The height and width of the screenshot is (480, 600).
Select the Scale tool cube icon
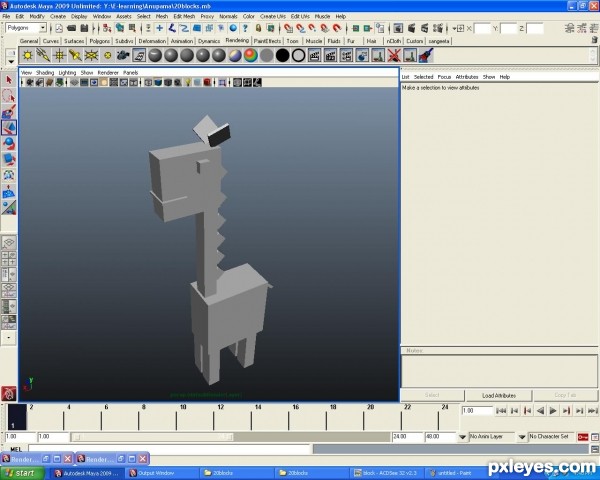point(9,159)
